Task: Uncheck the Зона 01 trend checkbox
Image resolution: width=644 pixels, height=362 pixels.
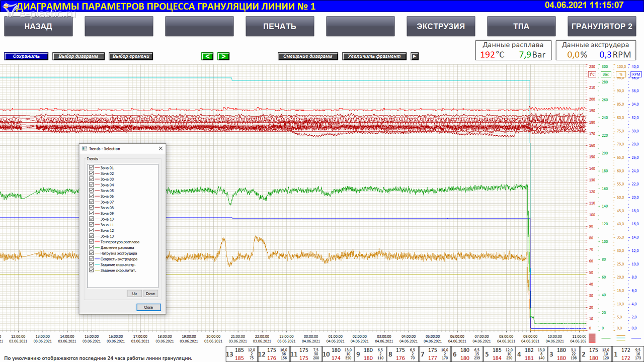Action: 92,167
